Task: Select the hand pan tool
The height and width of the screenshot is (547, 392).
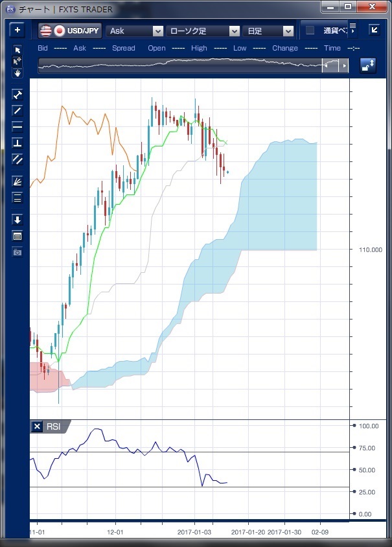Action: 17,73
